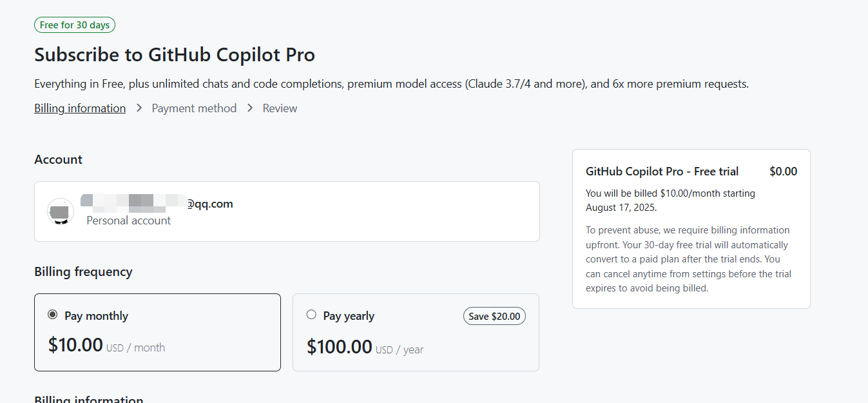The image size is (868, 403).
Task: Click the $100.00 USD / year price
Action: pos(365,348)
